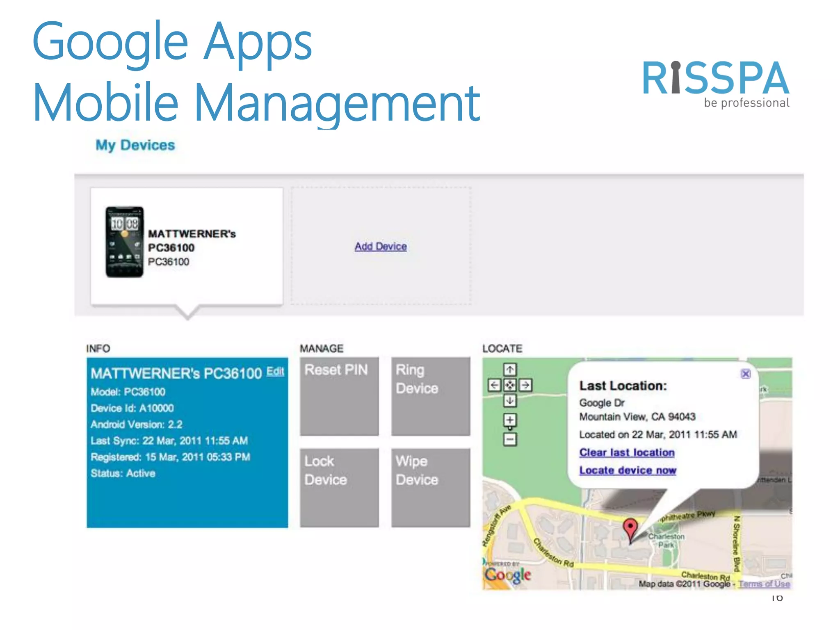Viewport: 840px width, 630px height.
Task: Pan the map right with the arrow control
Action: click(x=525, y=385)
